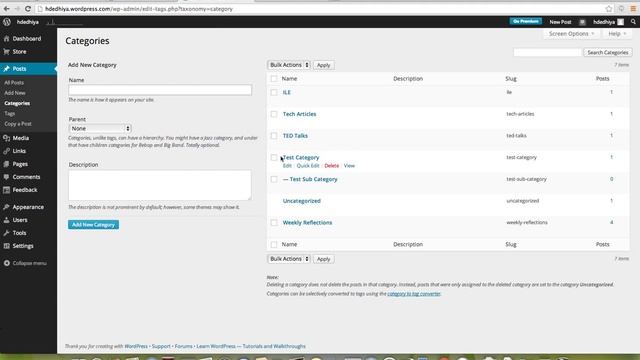Viewport: 640px width, 360px height.
Task: Go back with browser back arrow
Action: click(7, 9)
